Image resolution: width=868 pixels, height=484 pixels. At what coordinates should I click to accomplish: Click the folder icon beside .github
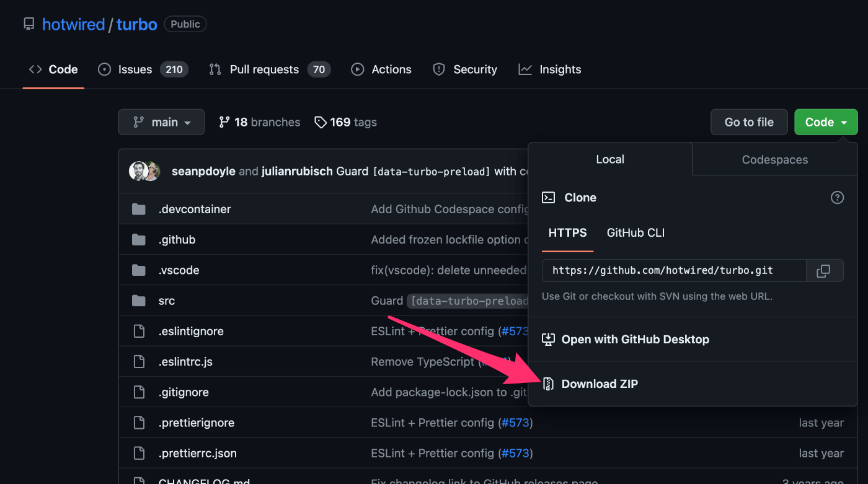pyautogui.click(x=139, y=240)
